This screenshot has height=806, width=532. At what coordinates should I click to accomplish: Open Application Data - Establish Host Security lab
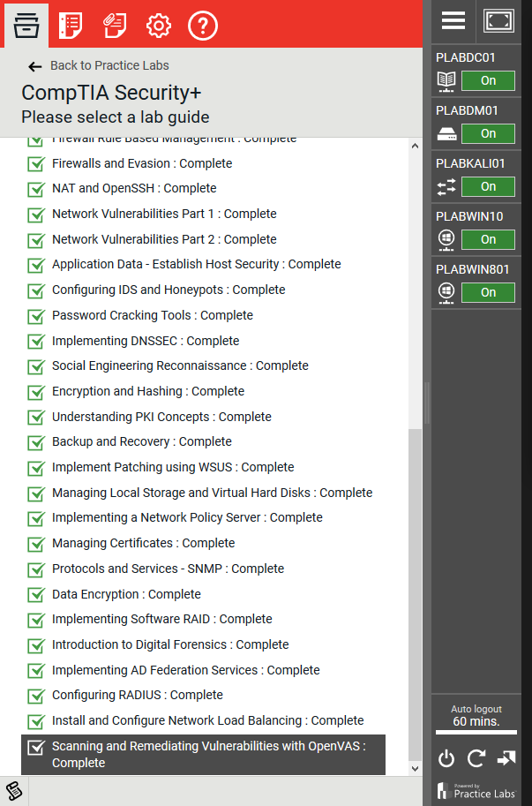(197, 264)
